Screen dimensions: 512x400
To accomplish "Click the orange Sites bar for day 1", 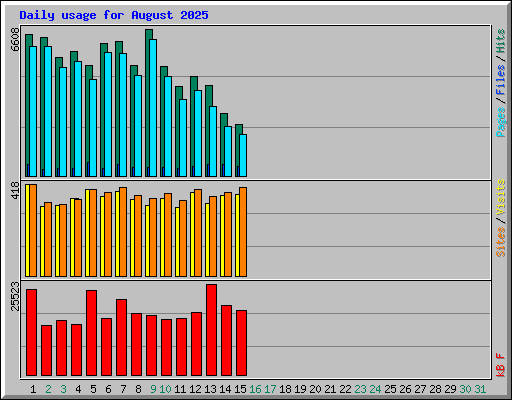I will point(33,230).
